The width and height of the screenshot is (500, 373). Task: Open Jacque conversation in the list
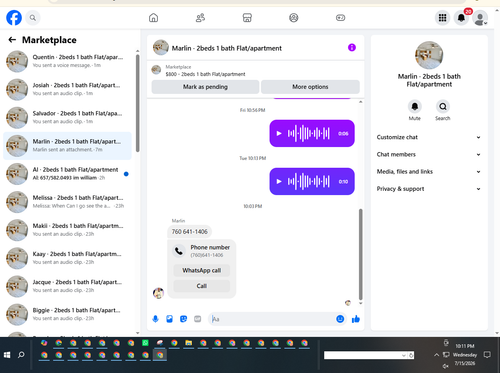point(67,286)
